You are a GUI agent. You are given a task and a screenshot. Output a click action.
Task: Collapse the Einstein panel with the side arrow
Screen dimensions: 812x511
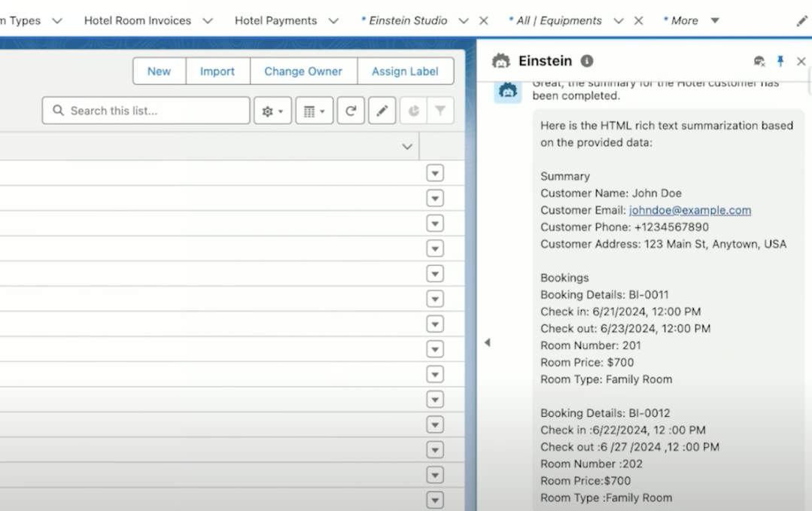(x=488, y=342)
